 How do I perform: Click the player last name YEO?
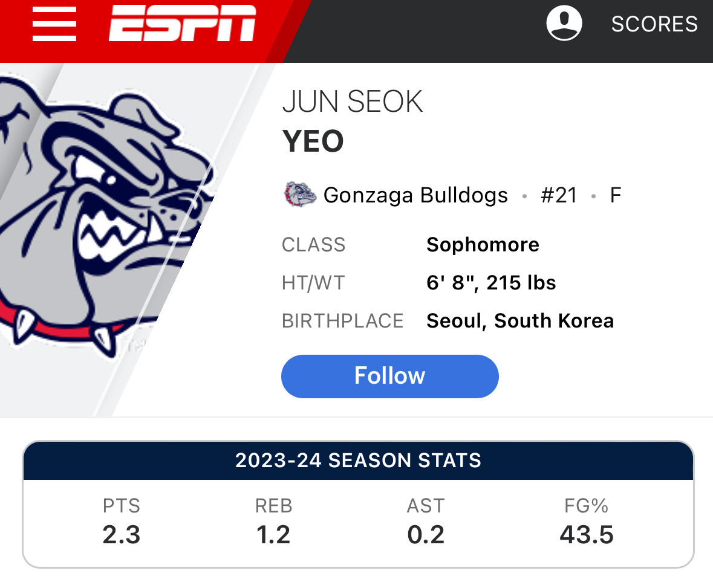point(313,142)
